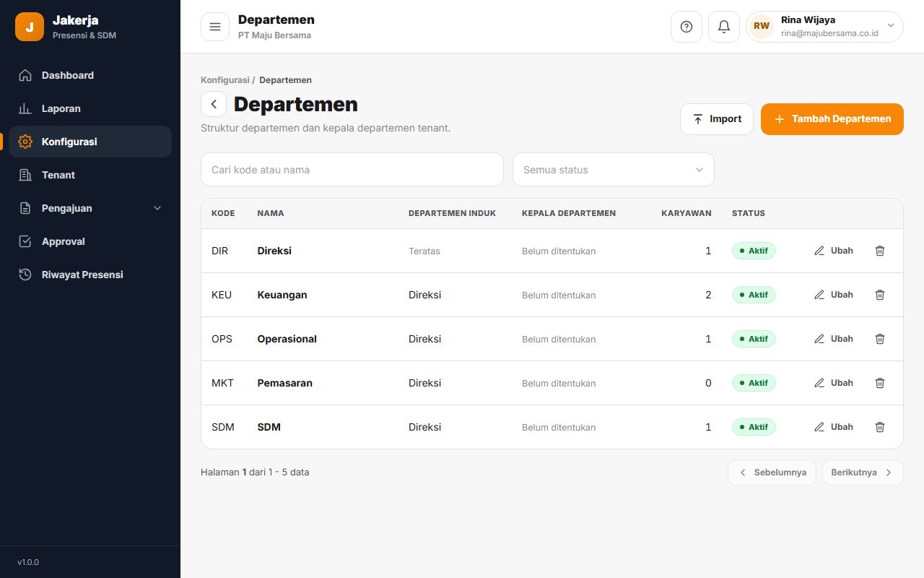924x578 pixels.
Task: Delete the Pemasaran department row
Action: coord(880,383)
